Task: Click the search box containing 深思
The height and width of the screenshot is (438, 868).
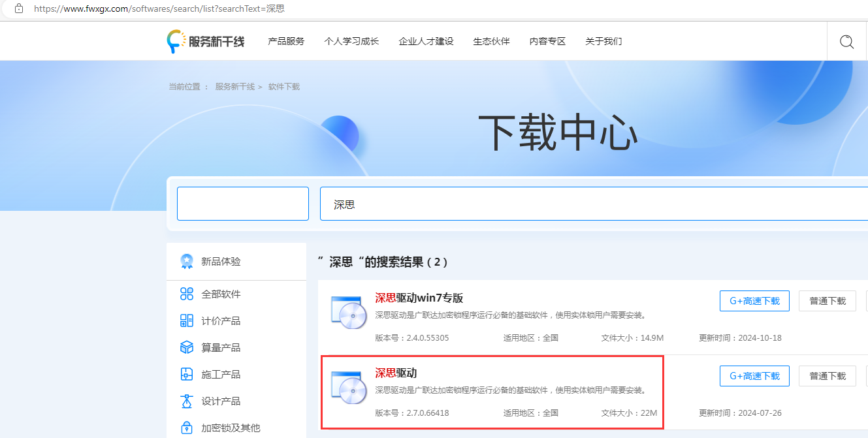Action: 594,204
